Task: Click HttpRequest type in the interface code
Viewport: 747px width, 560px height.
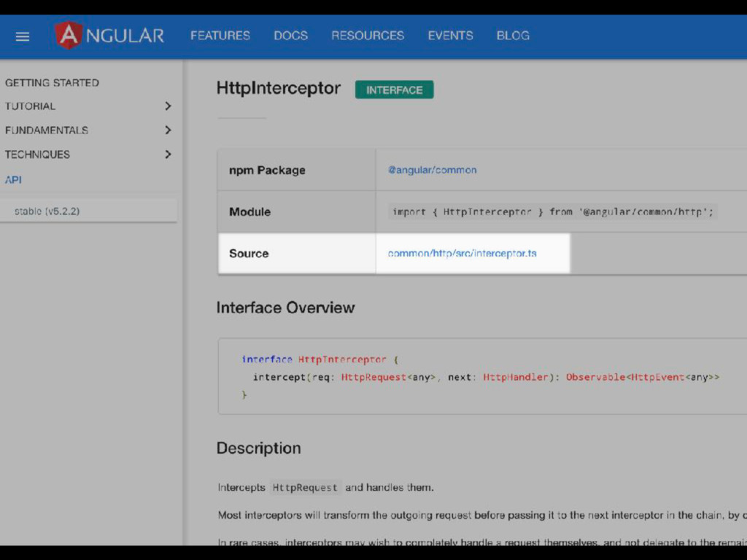Action: coord(373,377)
